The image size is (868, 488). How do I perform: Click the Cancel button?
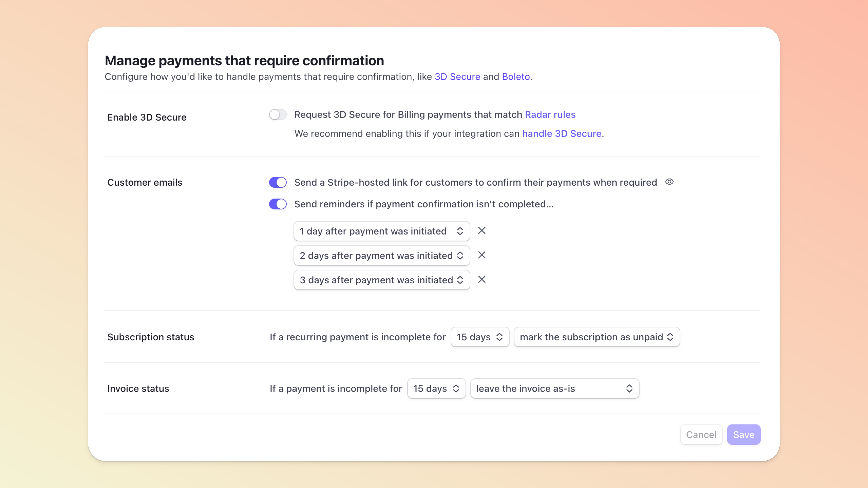[701, 434]
